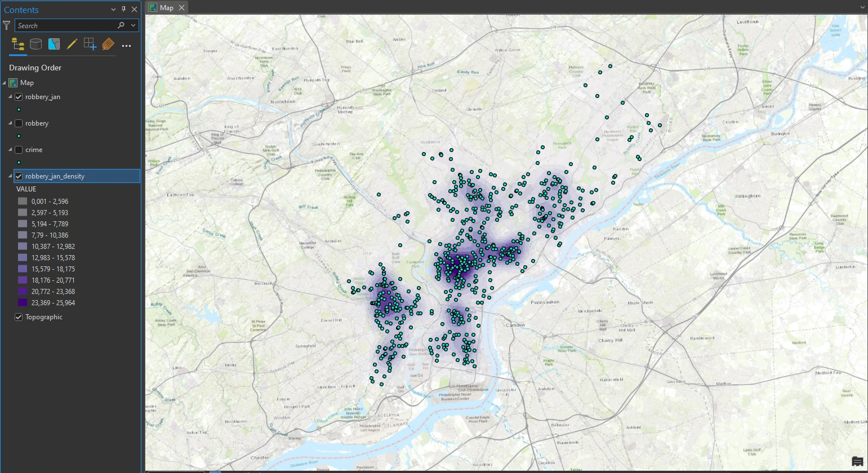Image resolution: width=868 pixels, height=473 pixels.
Task: Click swatch for 10,387 - 12,982 class
Action: [23, 246]
